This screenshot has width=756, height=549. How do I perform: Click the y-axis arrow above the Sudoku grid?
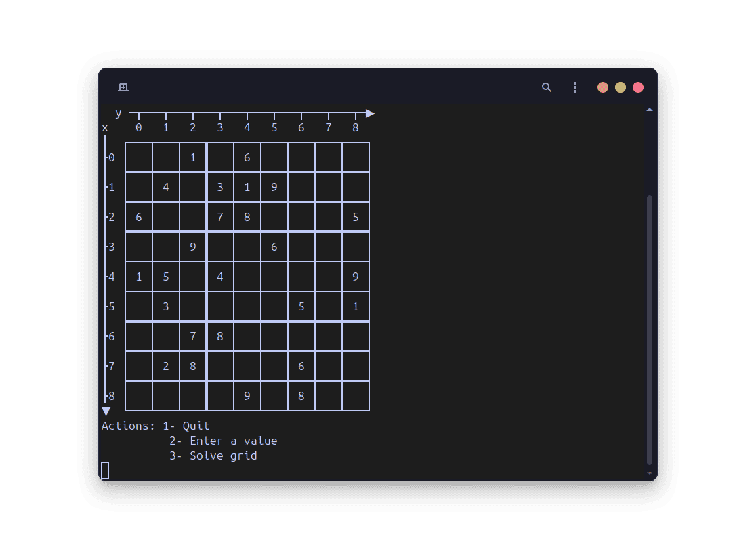click(x=369, y=113)
